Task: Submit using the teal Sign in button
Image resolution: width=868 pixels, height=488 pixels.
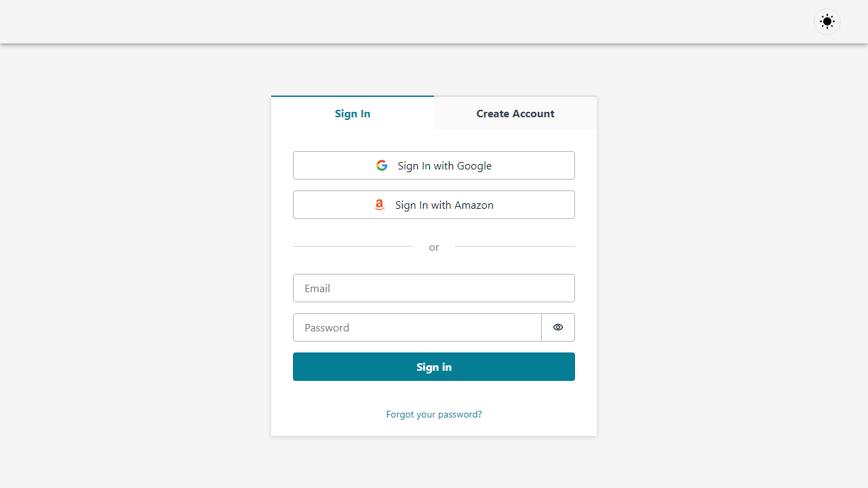Action: click(x=434, y=367)
